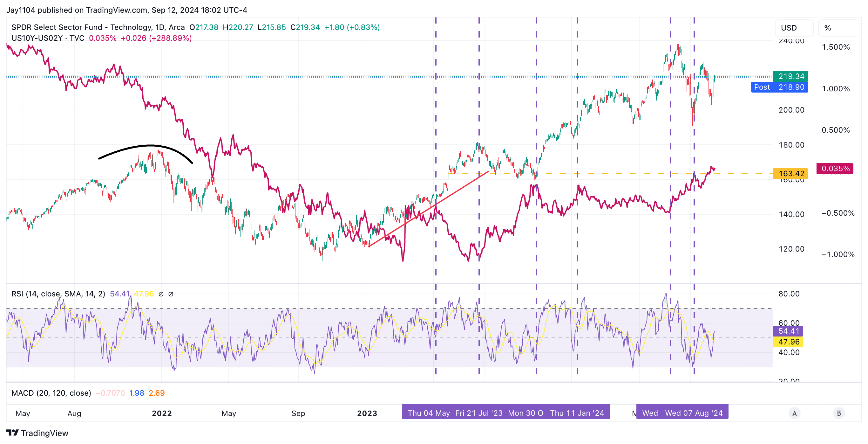The height and width of the screenshot is (444, 868).
Task: Click the first RSI null-value symbol
Action: pos(161,294)
